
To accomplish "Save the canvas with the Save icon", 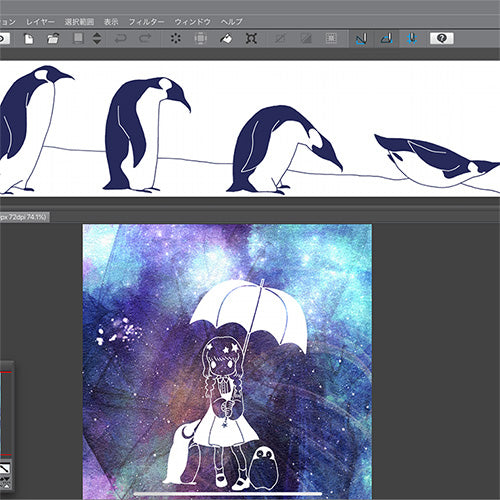I will click(x=78, y=38).
